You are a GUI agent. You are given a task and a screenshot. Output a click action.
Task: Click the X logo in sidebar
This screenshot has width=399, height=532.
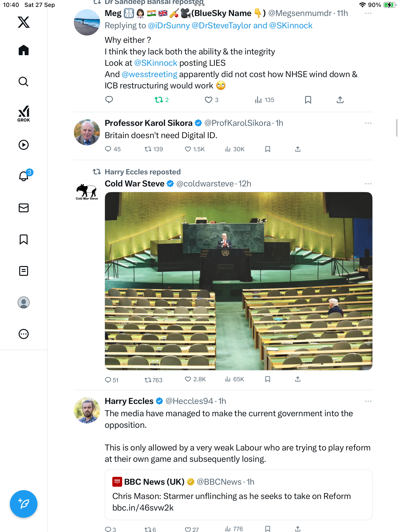click(x=24, y=22)
